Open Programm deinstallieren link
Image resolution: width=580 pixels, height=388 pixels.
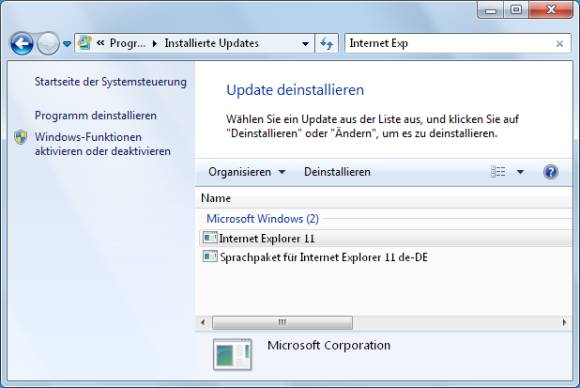tap(95, 115)
